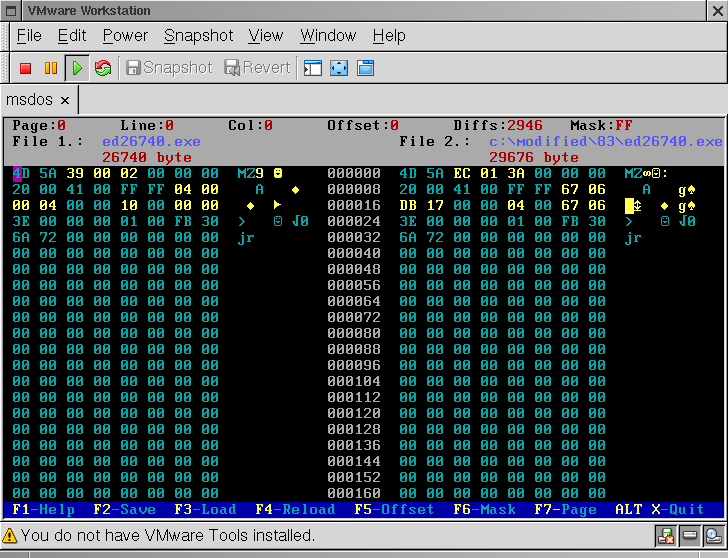Click the Reset virtual machine icon
Image resolution: width=728 pixels, height=558 pixels.
(x=102, y=68)
